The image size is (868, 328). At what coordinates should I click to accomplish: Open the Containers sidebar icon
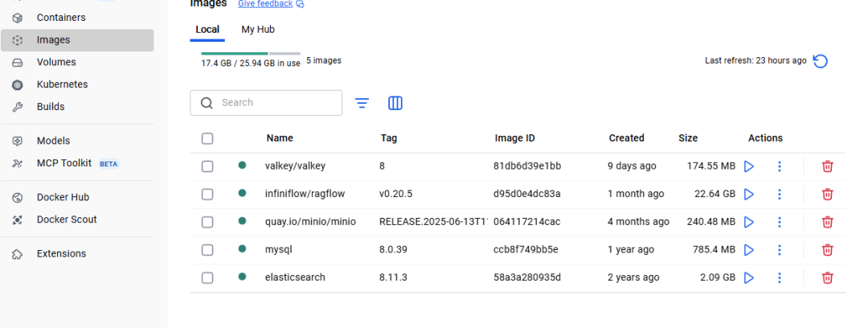click(x=18, y=18)
